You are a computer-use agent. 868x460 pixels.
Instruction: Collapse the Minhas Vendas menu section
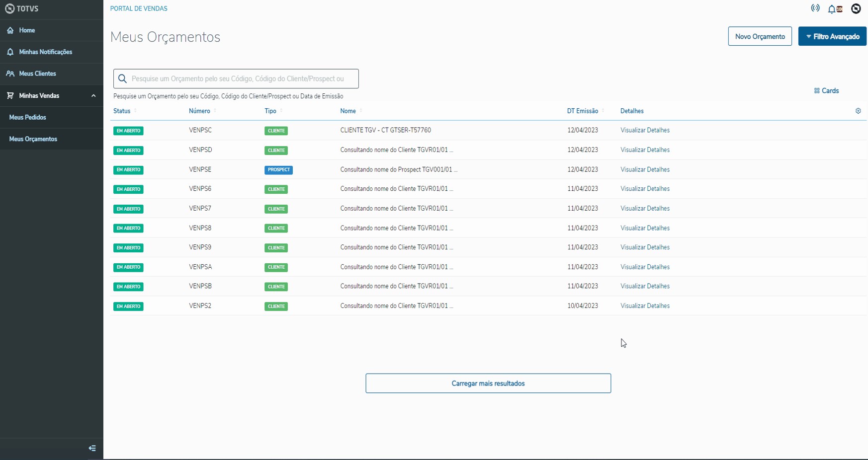coord(93,96)
